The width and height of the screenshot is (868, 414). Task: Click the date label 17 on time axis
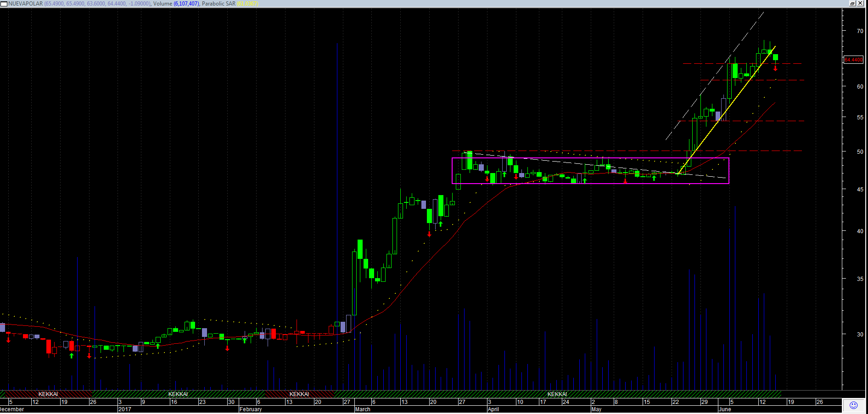[x=543, y=402]
